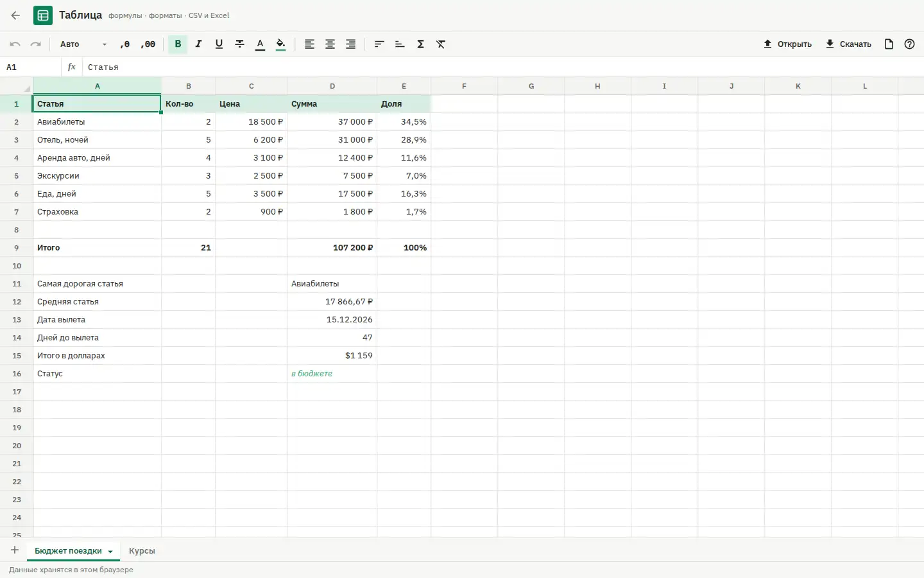This screenshot has height=578, width=924.
Task: Click the в бюджете status cell
Action: tap(332, 374)
